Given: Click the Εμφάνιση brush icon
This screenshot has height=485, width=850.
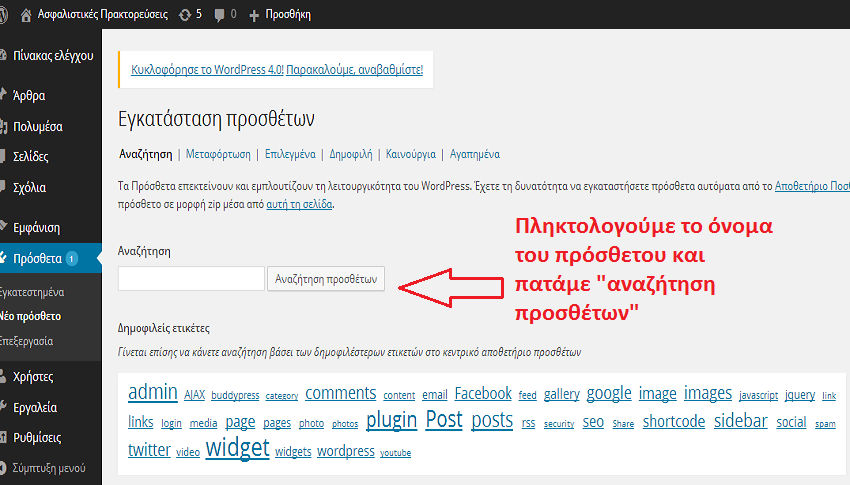Looking at the screenshot, I should (3, 226).
